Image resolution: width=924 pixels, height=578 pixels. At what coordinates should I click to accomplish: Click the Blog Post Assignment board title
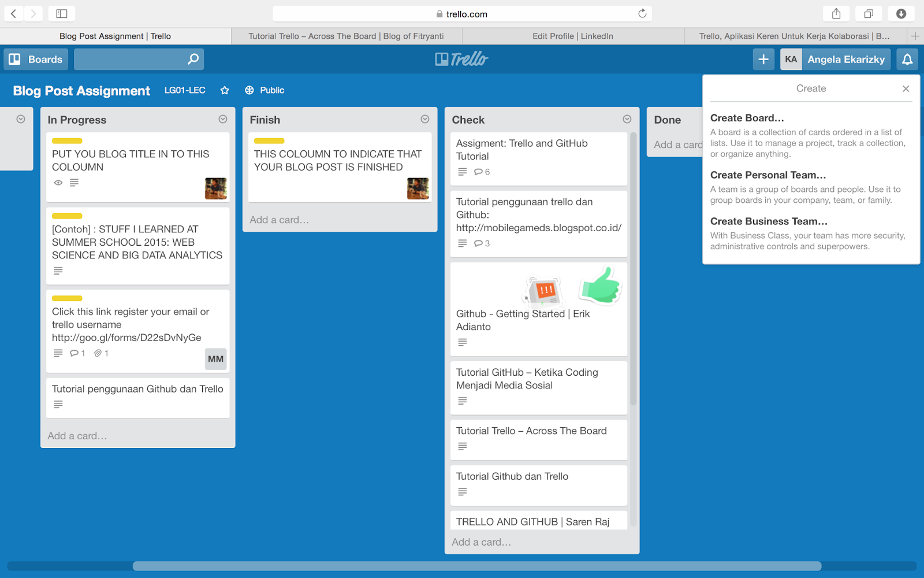click(81, 91)
